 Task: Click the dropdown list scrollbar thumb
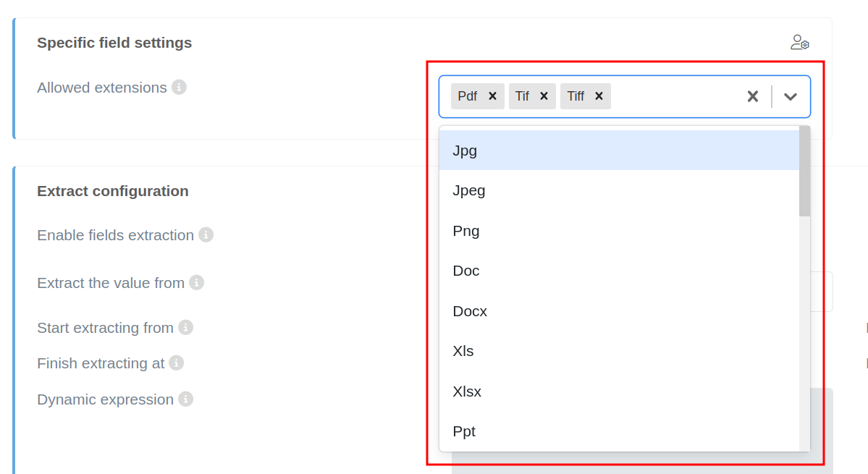pyautogui.click(x=804, y=172)
